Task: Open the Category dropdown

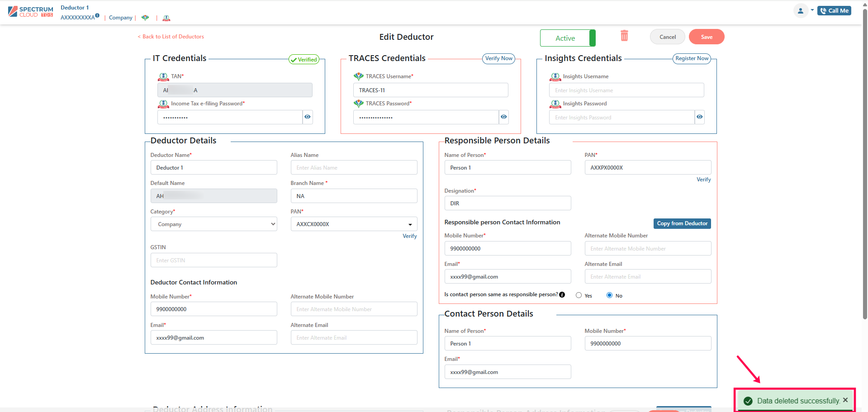Action: [x=213, y=224]
